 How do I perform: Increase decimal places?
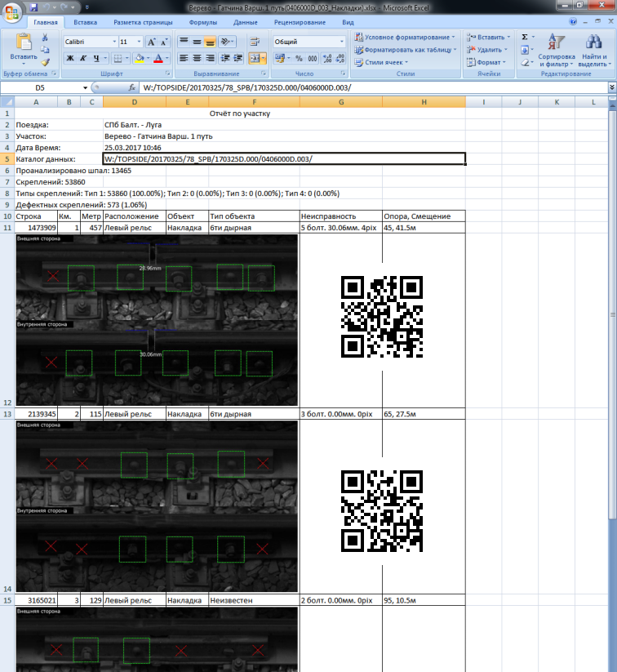pos(327,58)
